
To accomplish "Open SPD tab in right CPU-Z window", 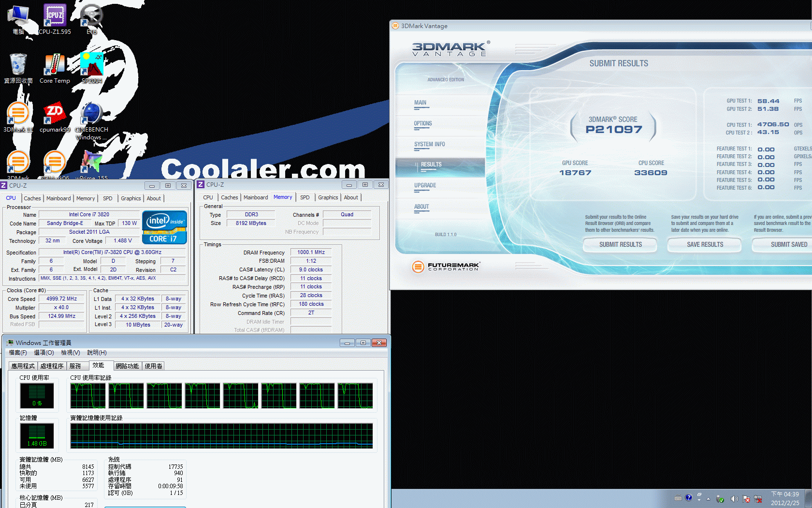I will coord(305,197).
